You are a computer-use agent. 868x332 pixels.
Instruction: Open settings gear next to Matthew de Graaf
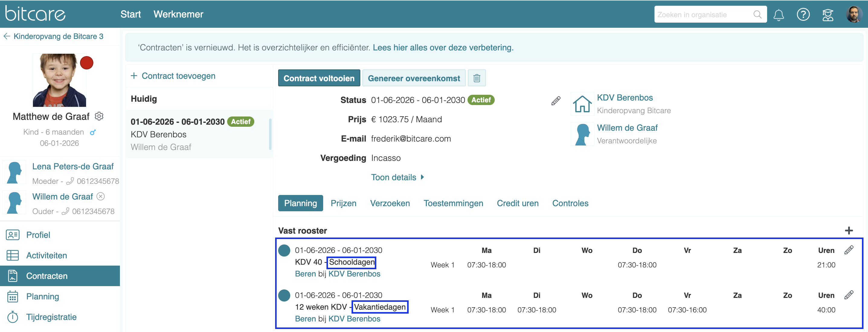click(99, 116)
